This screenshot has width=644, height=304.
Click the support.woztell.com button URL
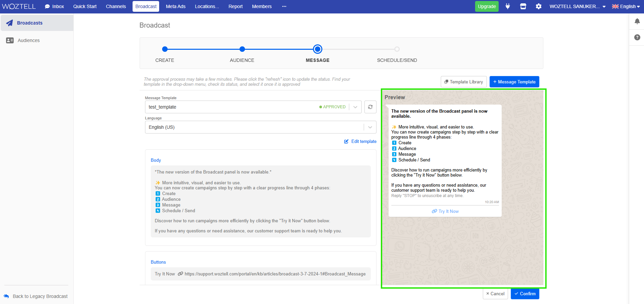point(275,274)
